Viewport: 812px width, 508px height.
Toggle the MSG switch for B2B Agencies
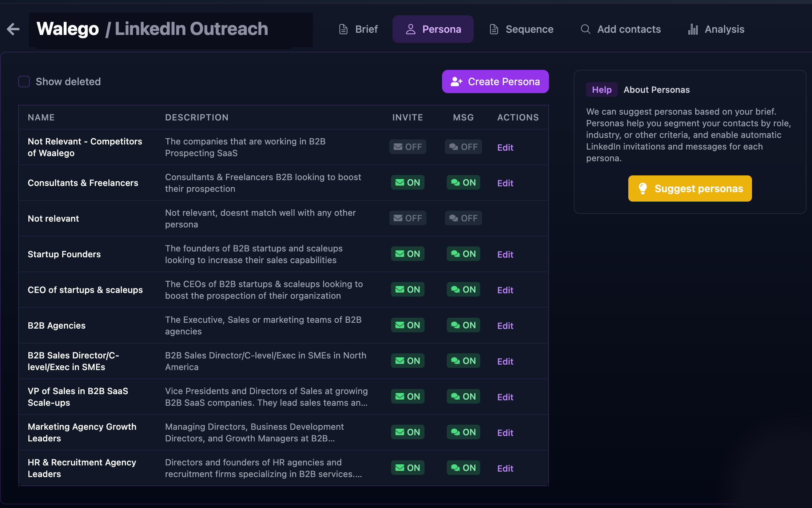463,325
